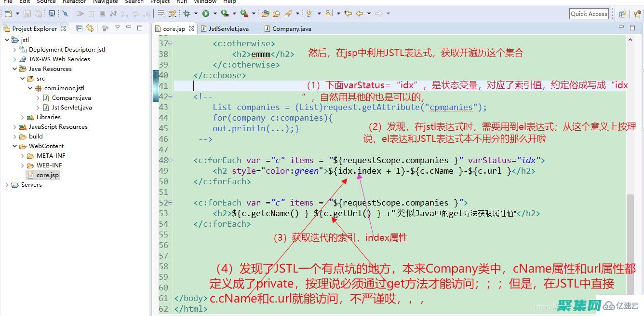This screenshot has width=644, height=316.
Task: Expand the Libraries tree node
Action: pos(22,117)
